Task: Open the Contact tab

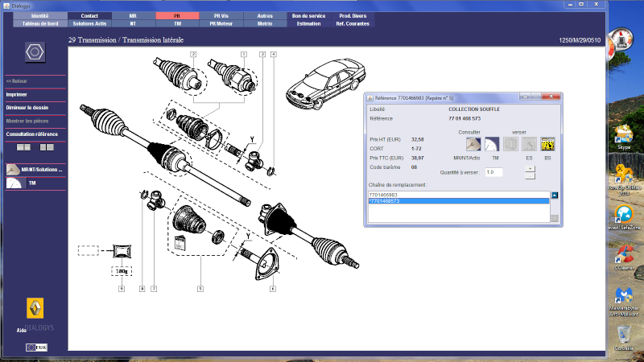Action: pos(89,15)
